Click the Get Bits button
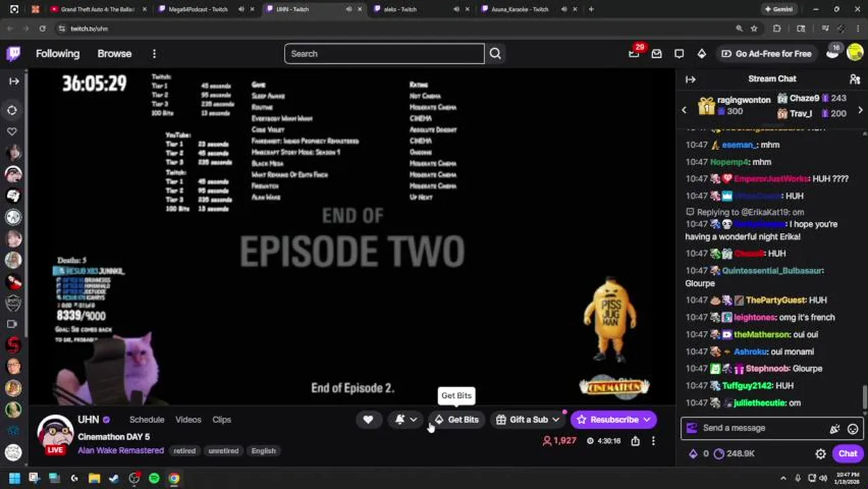This screenshot has height=489, width=868. pos(456,420)
